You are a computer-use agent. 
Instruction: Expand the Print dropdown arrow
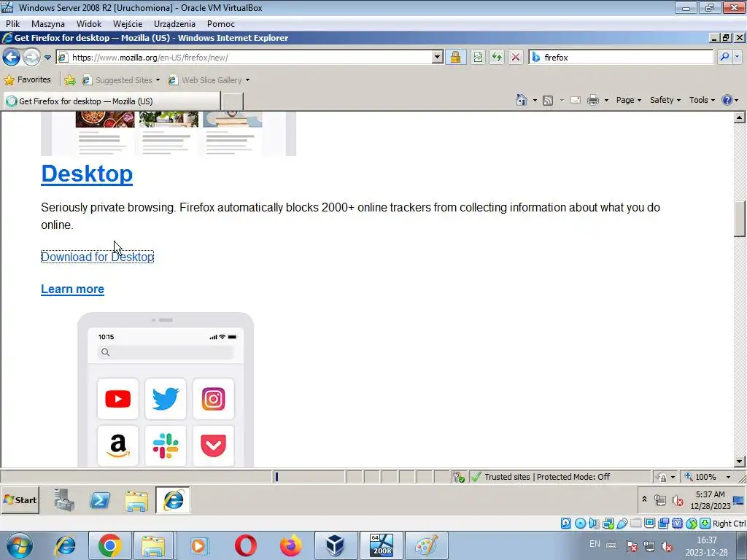pos(606,100)
